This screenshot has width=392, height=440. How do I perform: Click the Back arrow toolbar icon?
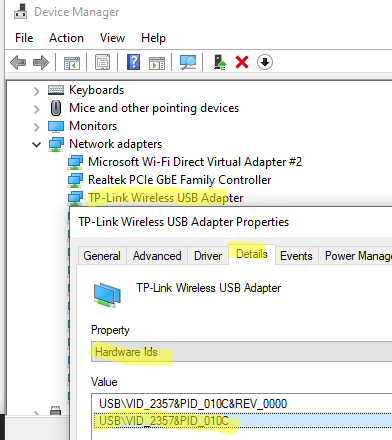[18, 62]
